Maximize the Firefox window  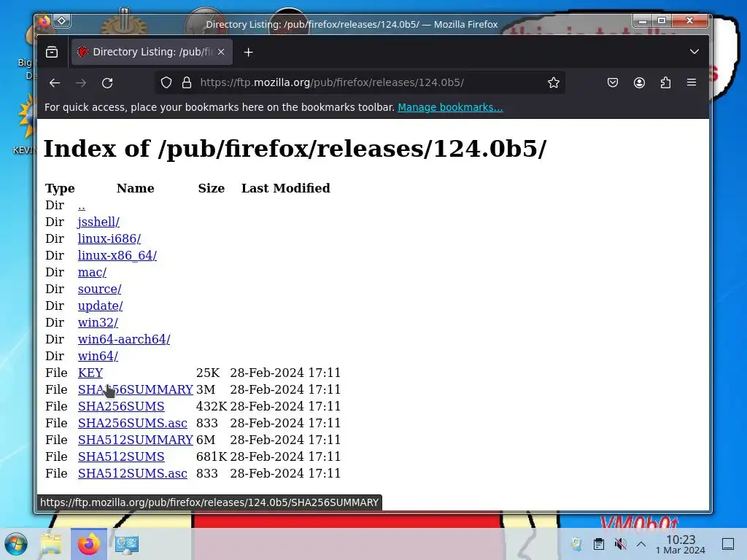click(x=662, y=20)
